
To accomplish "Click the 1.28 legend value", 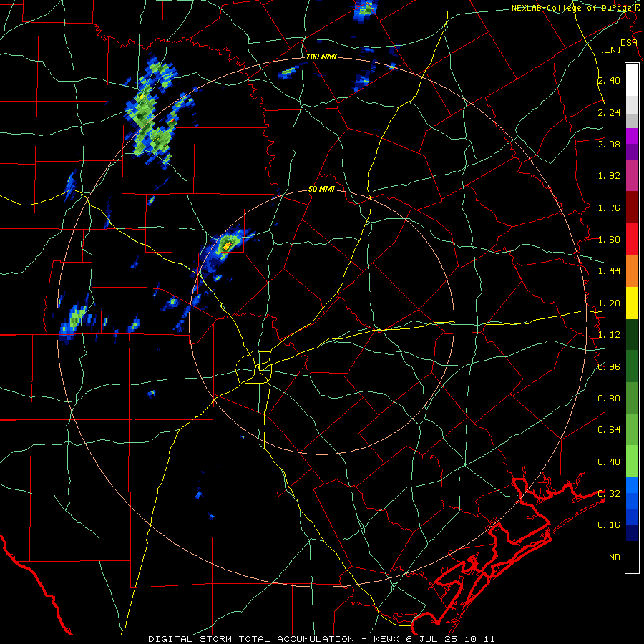I will coord(609,303).
